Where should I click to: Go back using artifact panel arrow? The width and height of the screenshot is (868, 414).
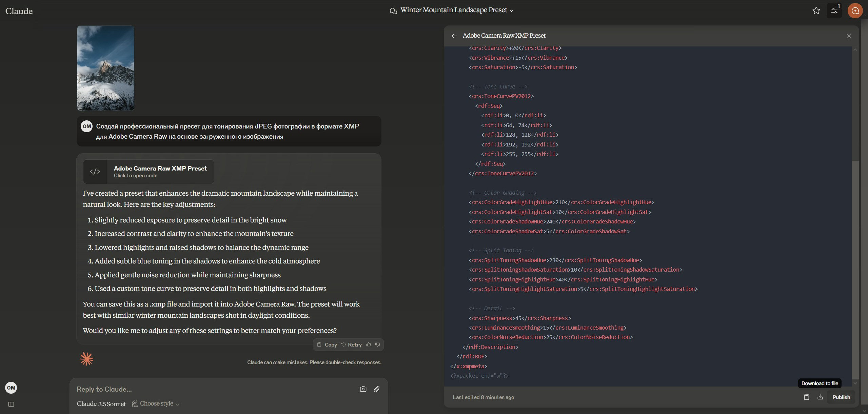tap(454, 36)
